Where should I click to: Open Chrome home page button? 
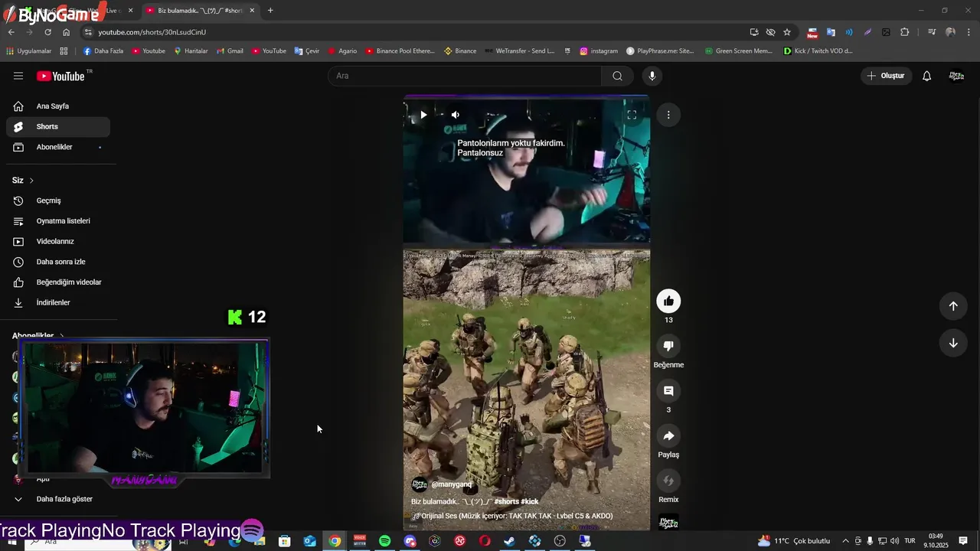click(x=67, y=32)
